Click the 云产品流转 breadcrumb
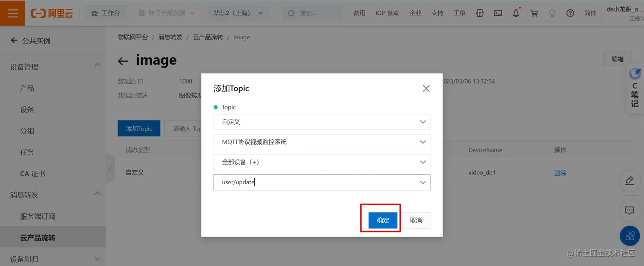The image size is (644, 266). (x=208, y=37)
